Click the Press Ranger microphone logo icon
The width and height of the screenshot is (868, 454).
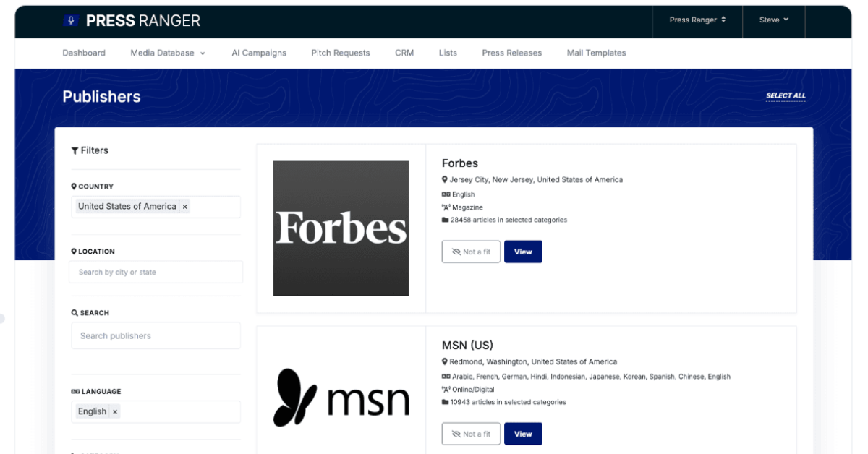(71, 20)
